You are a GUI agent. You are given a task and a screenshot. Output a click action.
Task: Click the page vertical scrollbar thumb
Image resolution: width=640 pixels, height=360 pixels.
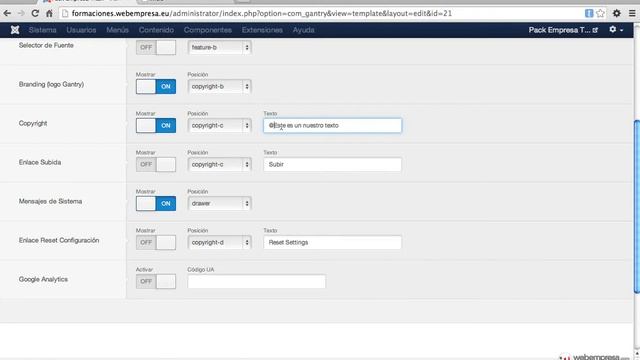pyautogui.click(x=637, y=206)
